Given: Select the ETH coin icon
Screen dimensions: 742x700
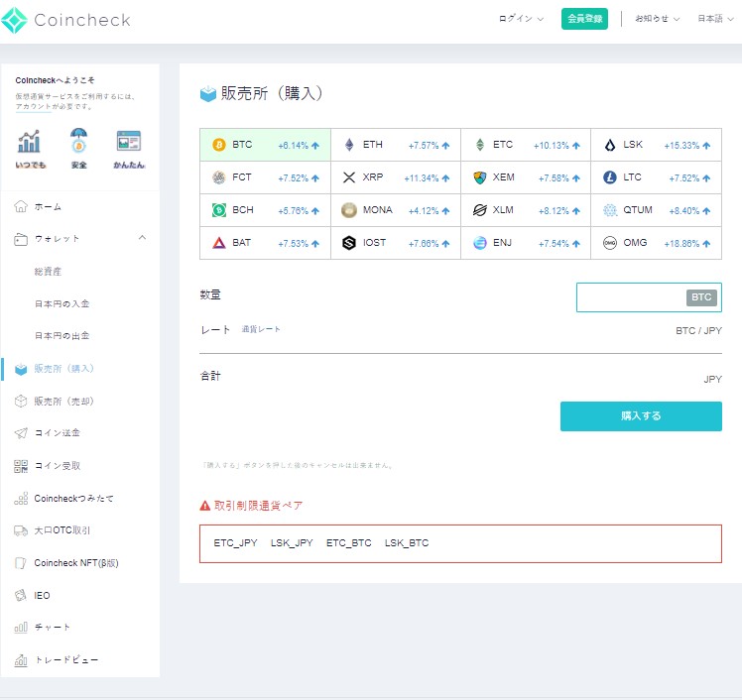Looking at the screenshot, I should (x=349, y=145).
